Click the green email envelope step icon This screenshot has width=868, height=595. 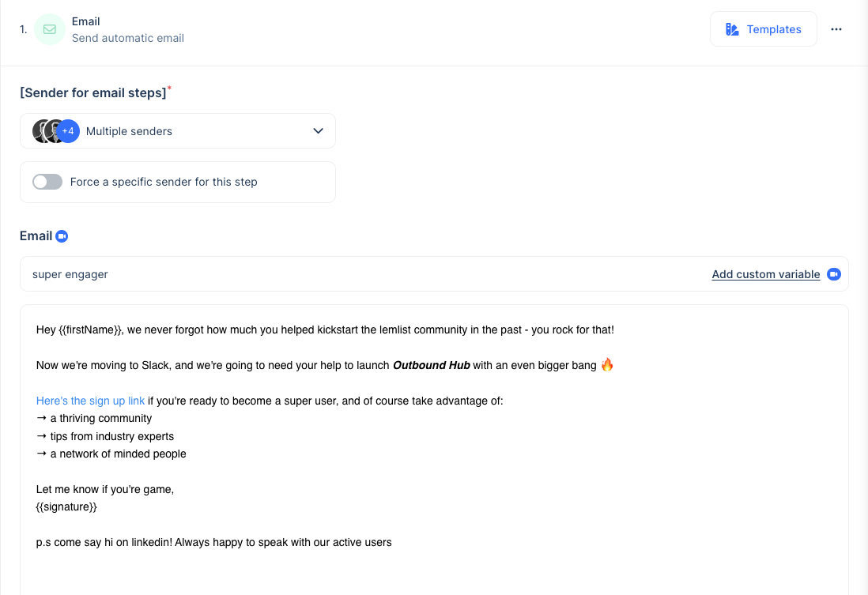pyautogui.click(x=50, y=29)
